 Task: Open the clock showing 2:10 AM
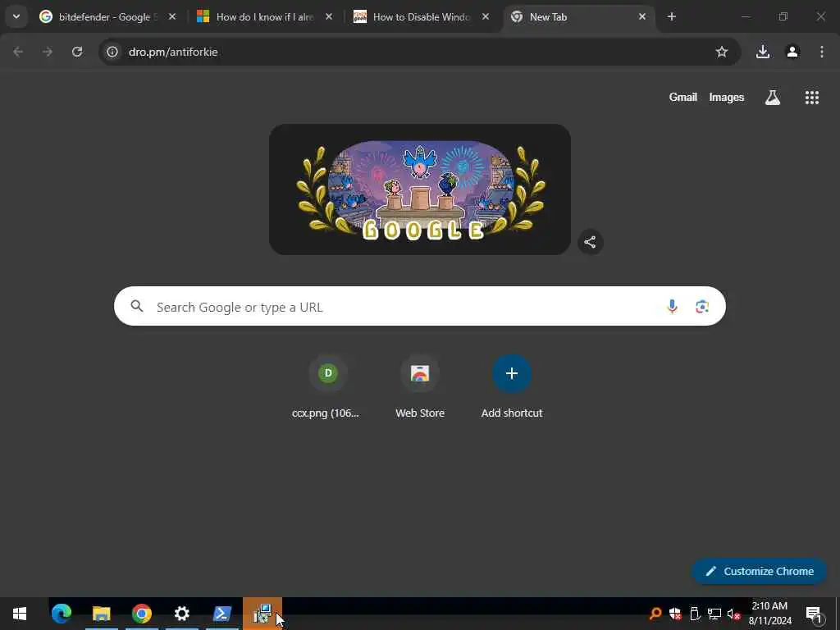click(769, 614)
